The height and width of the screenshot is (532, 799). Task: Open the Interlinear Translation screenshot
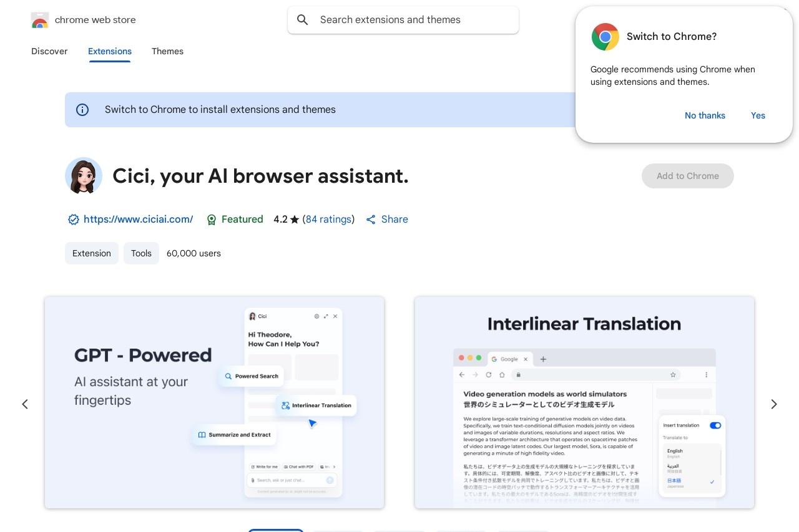[584, 402]
